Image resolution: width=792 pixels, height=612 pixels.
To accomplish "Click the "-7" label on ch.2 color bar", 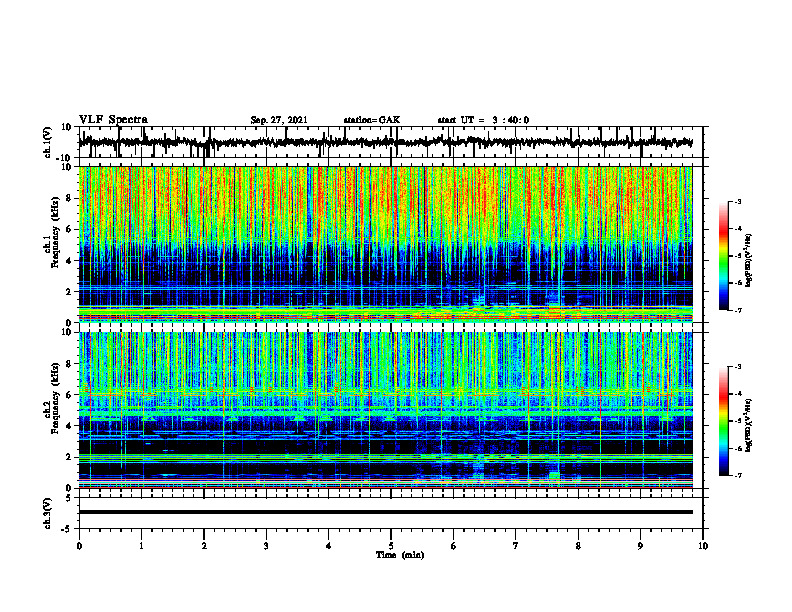I will tap(738, 476).
